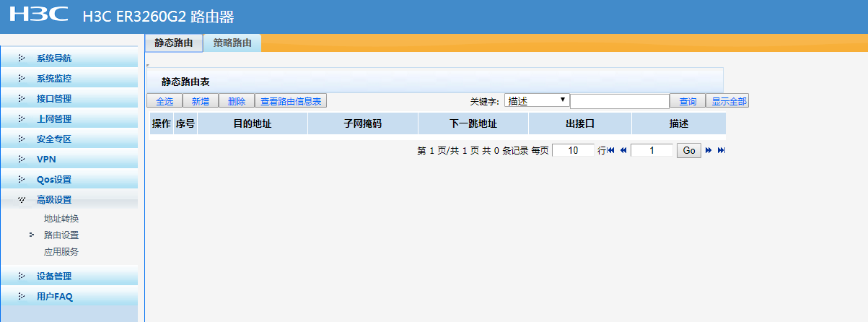Image resolution: width=868 pixels, height=322 pixels.
Task: Click the 静态路由表 section title
Action: click(x=185, y=82)
